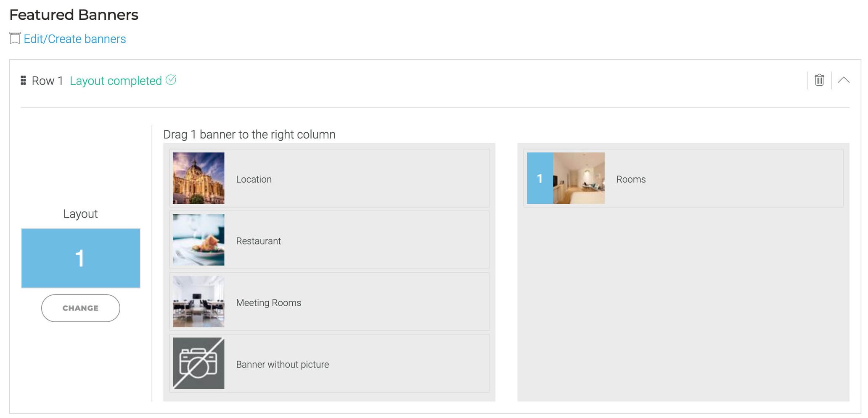The width and height of the screenshot is (868, 418).
Task: Select the blue layout 1 tile
Action: (81, 258)
